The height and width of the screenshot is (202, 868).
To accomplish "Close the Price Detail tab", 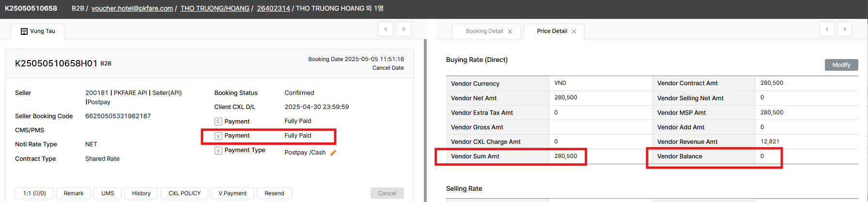I will [574, 31].
